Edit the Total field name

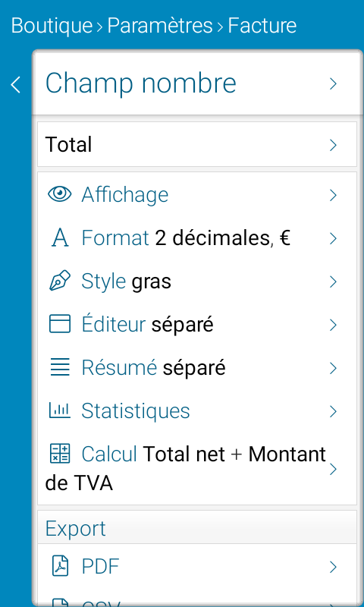click(197, 144)
